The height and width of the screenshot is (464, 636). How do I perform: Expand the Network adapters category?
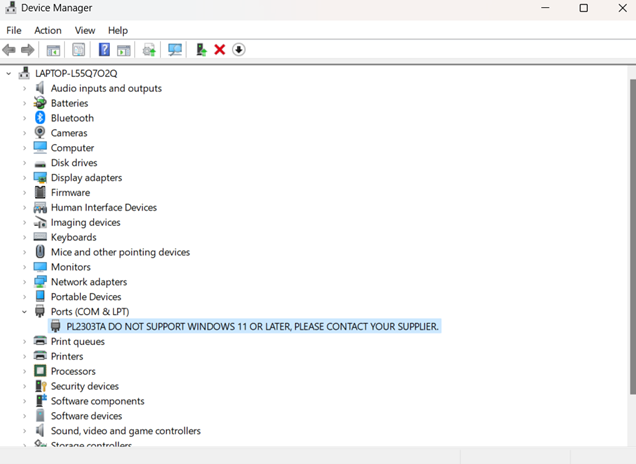[x=24, y=282]
